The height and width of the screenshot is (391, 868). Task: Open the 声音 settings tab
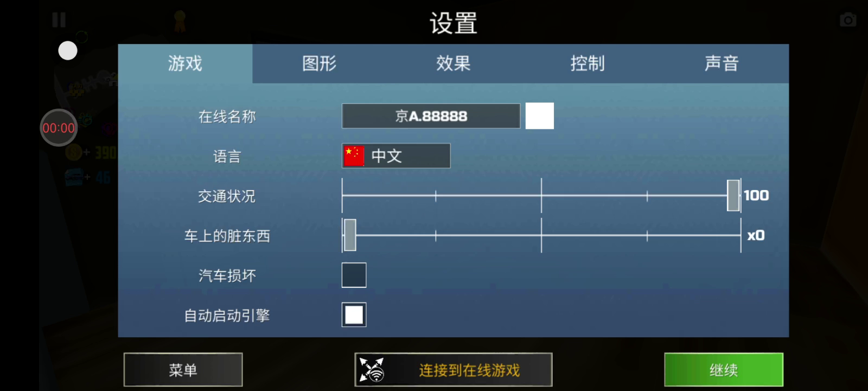722,64
